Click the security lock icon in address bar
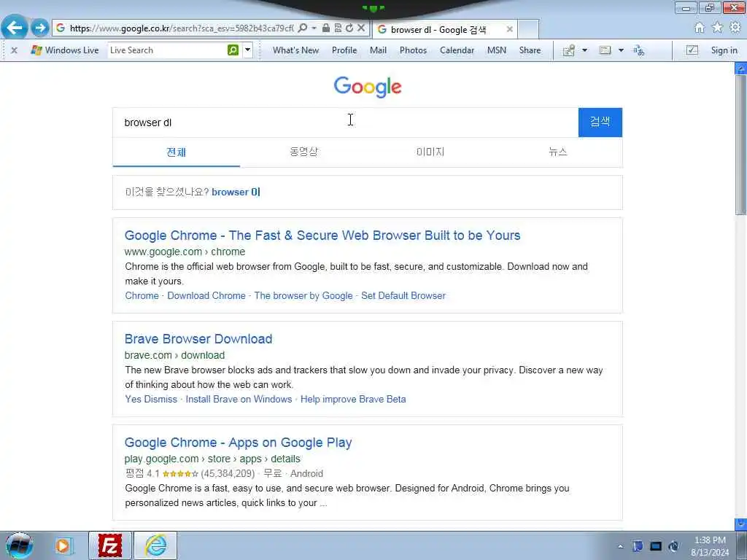The image size is (747, 560). [x=326, y=28]
